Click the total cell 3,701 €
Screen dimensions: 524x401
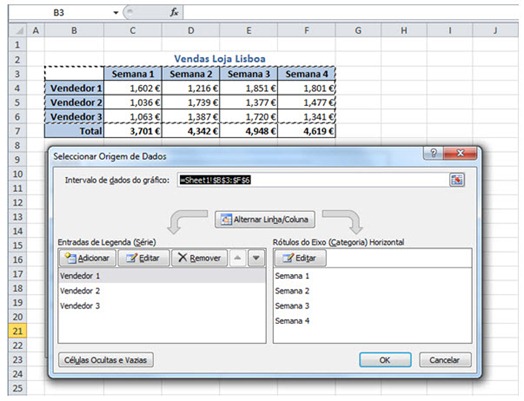133,131
